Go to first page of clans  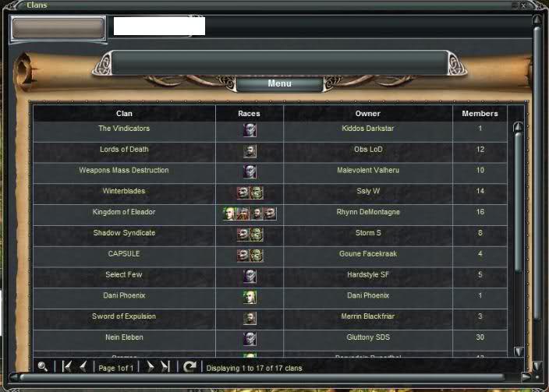point(66,366)
